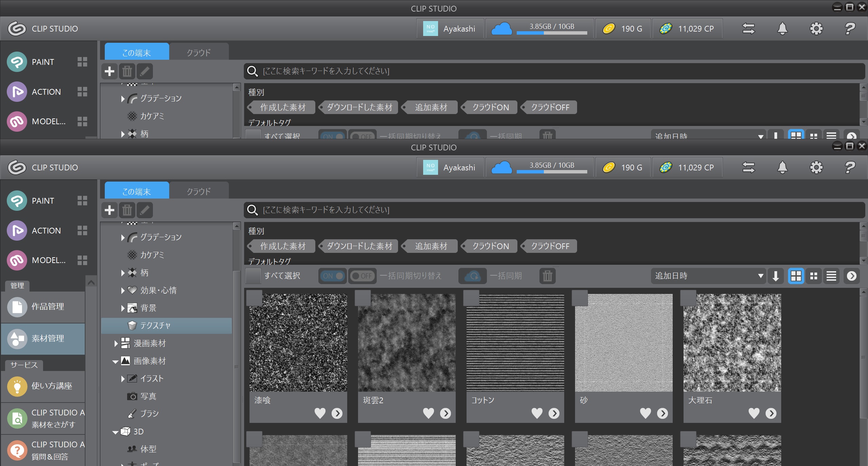Screen dimensions: 868x466
Task: Select 写真 in the material tree
Action: pos(148,396)
